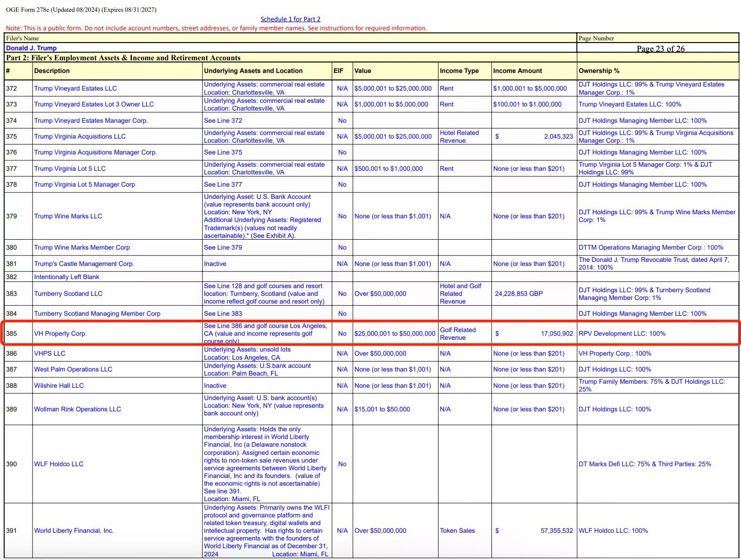Click the Trump Vineyard Estates LLC entry
The width and height of the screenshot is (741, 560).
point(75,88)
